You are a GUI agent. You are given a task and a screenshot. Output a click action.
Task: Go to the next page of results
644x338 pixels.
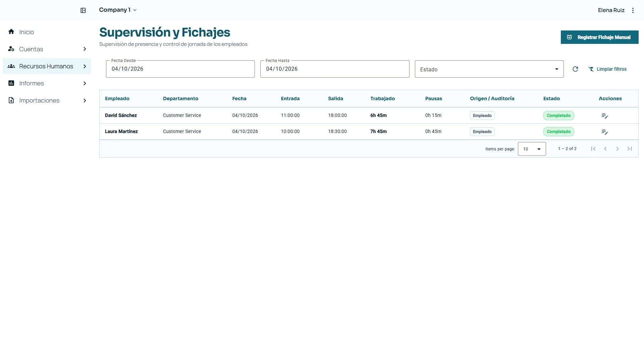pos(618,149)
